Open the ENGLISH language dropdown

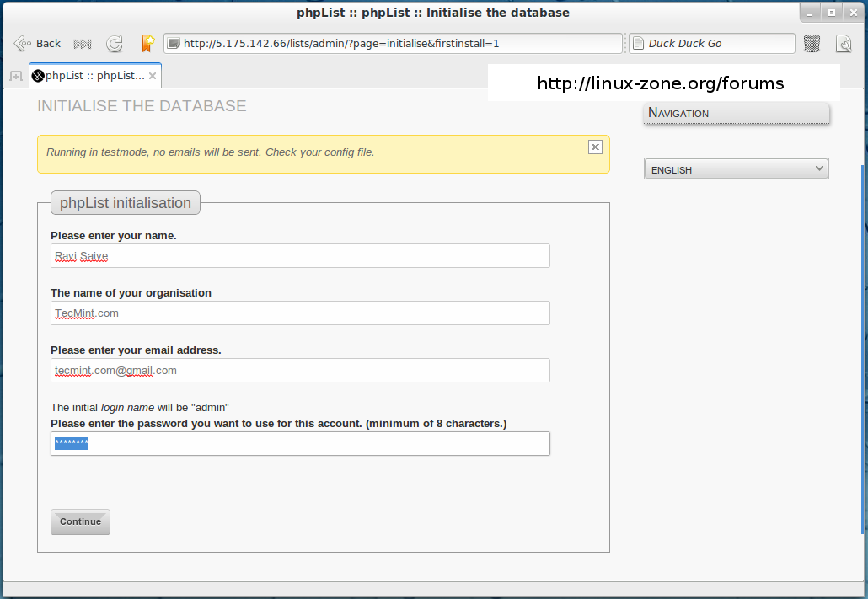(736, 169)
